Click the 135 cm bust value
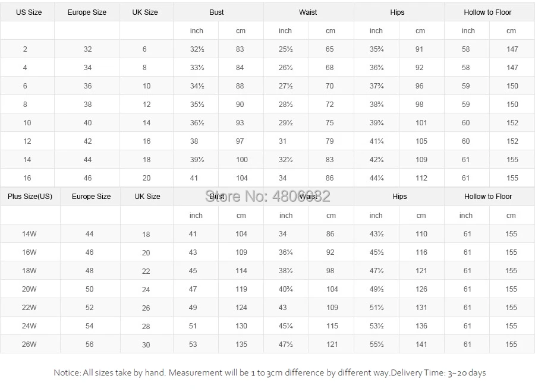Image resolution: width=535 pixels, height=392 pixels. 241,344
